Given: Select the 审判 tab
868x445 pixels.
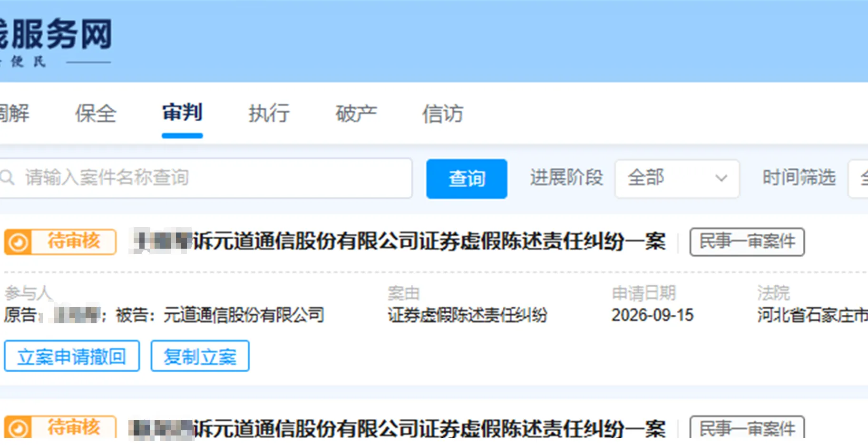Looking at the screenshot, I should pos(182,113).
